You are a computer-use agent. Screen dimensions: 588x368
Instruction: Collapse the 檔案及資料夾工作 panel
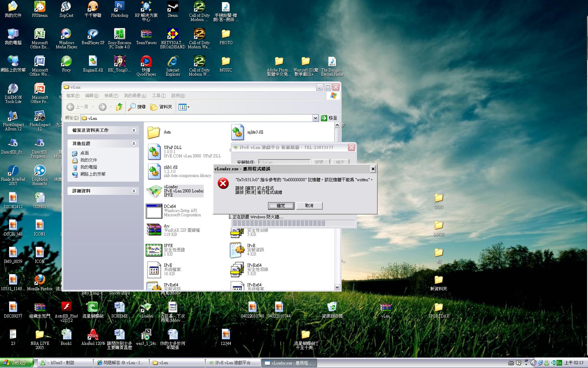(x=134, y=130)
